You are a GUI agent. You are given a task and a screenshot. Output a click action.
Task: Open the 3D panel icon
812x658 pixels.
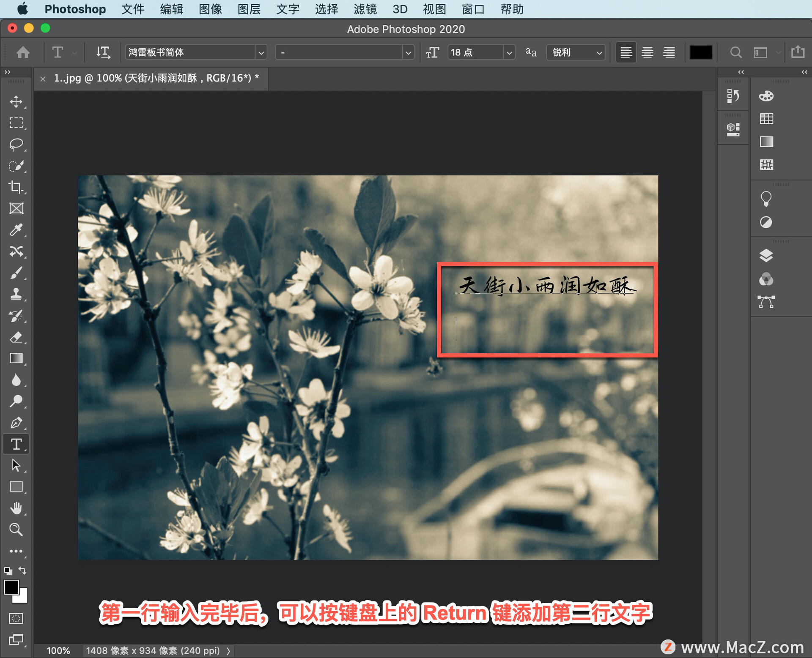[733, 129]
